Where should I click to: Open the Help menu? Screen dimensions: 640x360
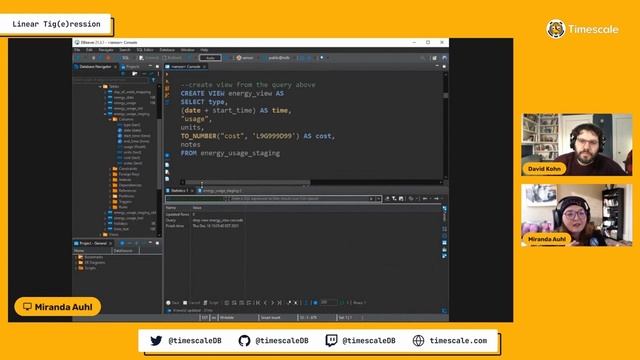pyautogui.click(x=204, y=50)
